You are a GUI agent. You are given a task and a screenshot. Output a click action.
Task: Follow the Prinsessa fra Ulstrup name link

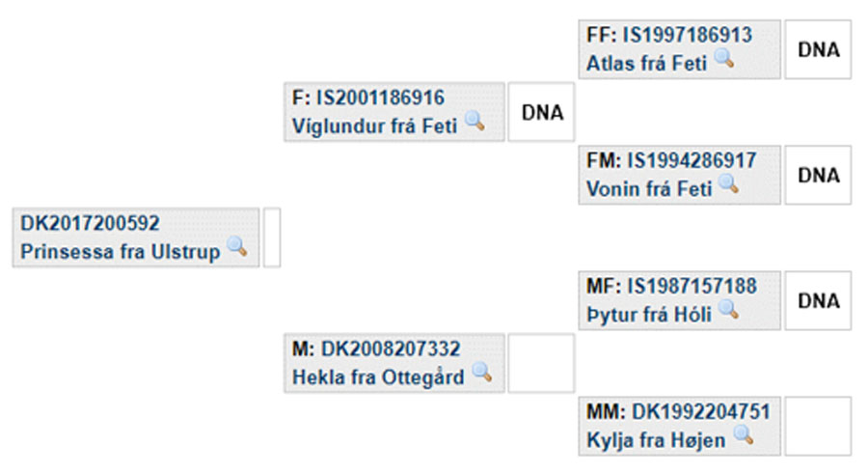pyautogui.click(x=121, y=252)
